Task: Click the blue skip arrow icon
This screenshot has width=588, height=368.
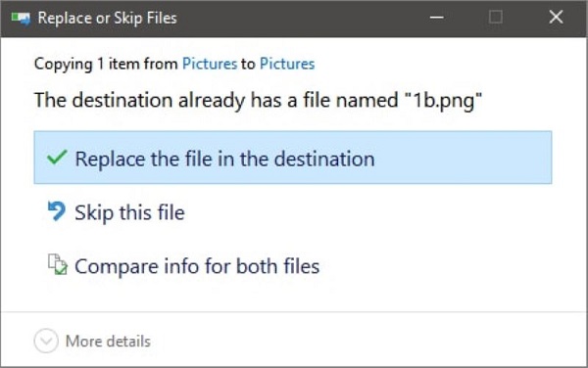Action: click(57, 211)
